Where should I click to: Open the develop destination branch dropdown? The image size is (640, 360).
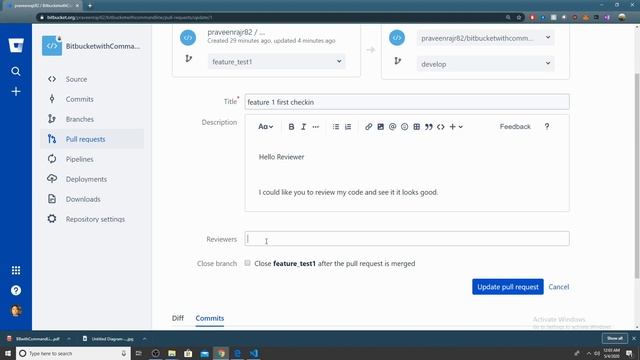point(485,64)
